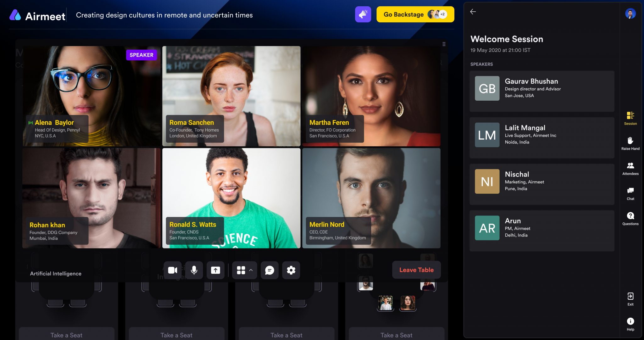Toggle the camera on/off
The height and width of the screenshot is (340, 644).
pyautogui.click(x=172, y=269)
